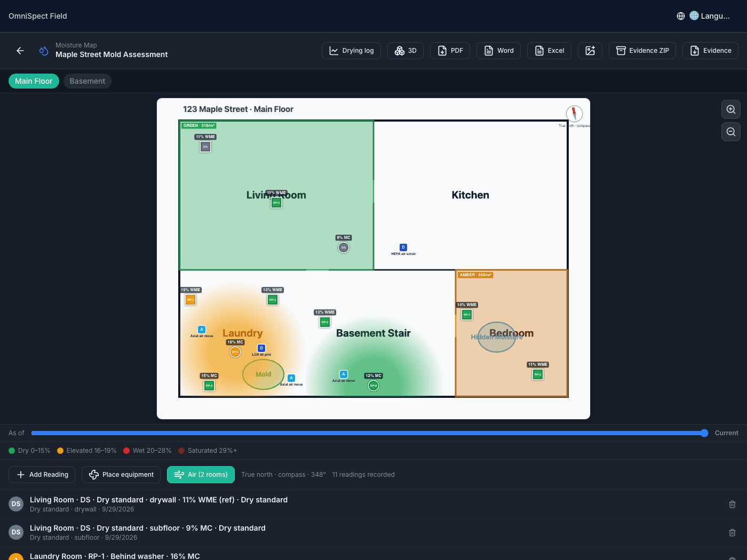This screenshot has height=560, width=747.
Task: Select the 19% WME reading marker in Laundry
Action: [190, 300]
